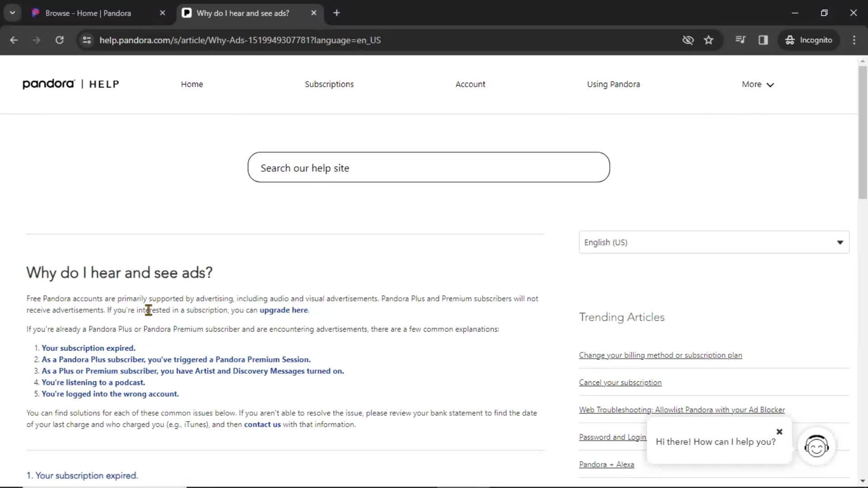Open Password and Login article
Viewport: 868px width, 488px height.
point(613,437)
